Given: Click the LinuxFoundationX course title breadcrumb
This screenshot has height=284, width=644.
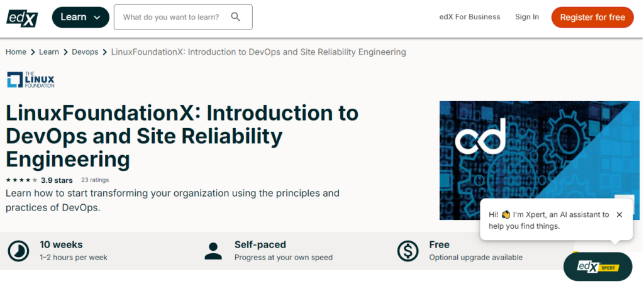Looking at the screenshot, I should [x=258, y=52].
